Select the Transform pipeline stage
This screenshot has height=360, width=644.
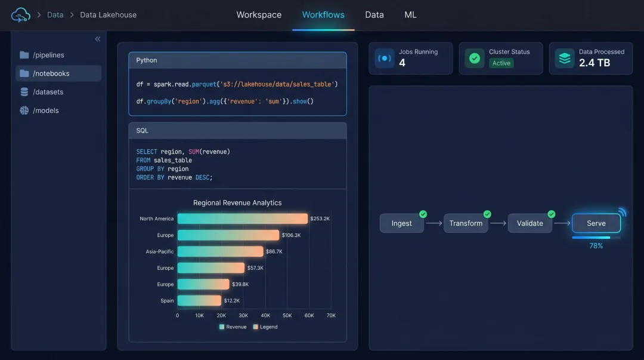point(466,223)
